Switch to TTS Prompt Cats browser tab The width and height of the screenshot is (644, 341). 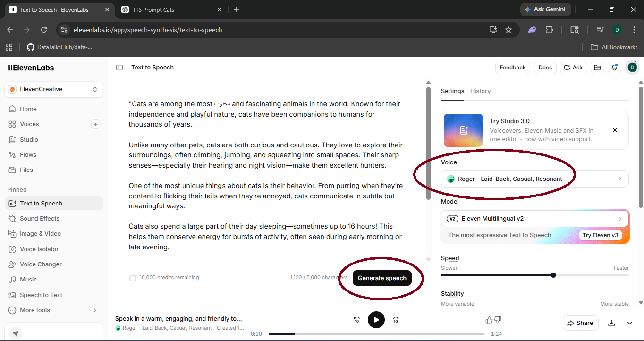pyautogui.click(x=172, y=9)
